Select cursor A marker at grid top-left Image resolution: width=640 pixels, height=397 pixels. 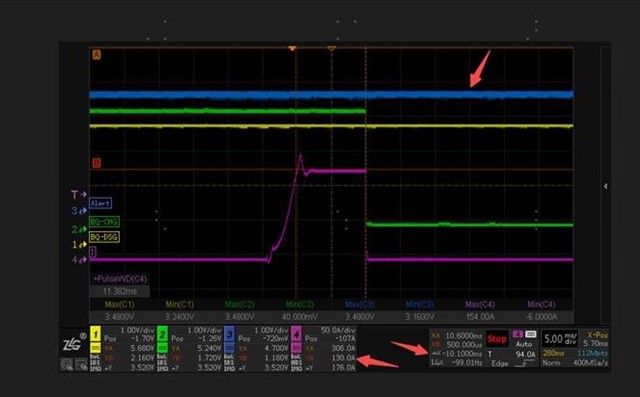(96, 54)
